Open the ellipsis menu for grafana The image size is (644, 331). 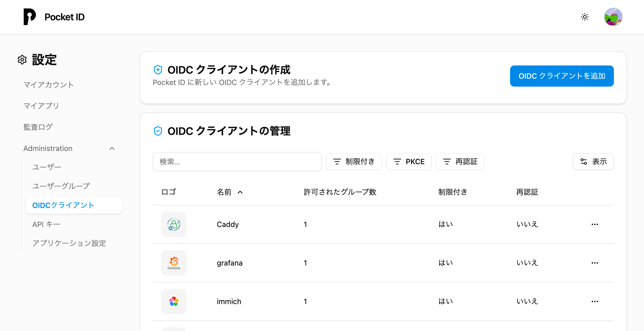[595, 263]
